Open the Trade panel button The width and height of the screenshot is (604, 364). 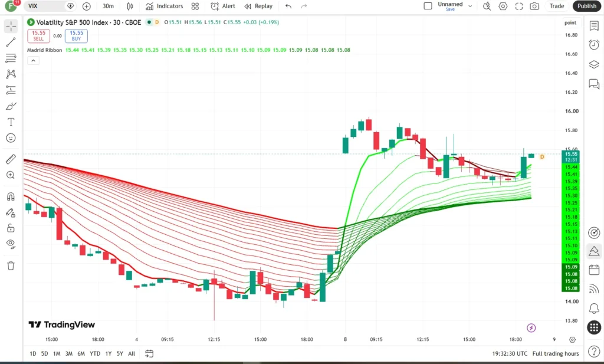tap(557, 6)
